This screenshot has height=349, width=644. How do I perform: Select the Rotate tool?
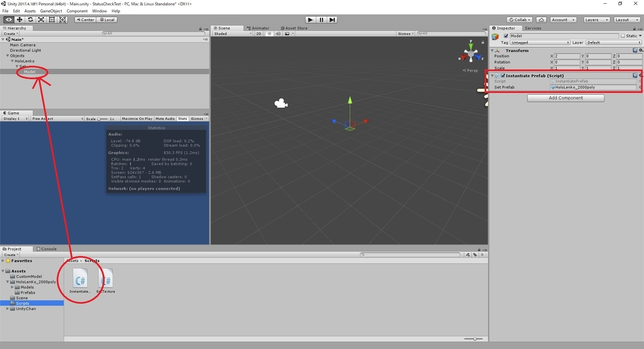tap(30, 20)
